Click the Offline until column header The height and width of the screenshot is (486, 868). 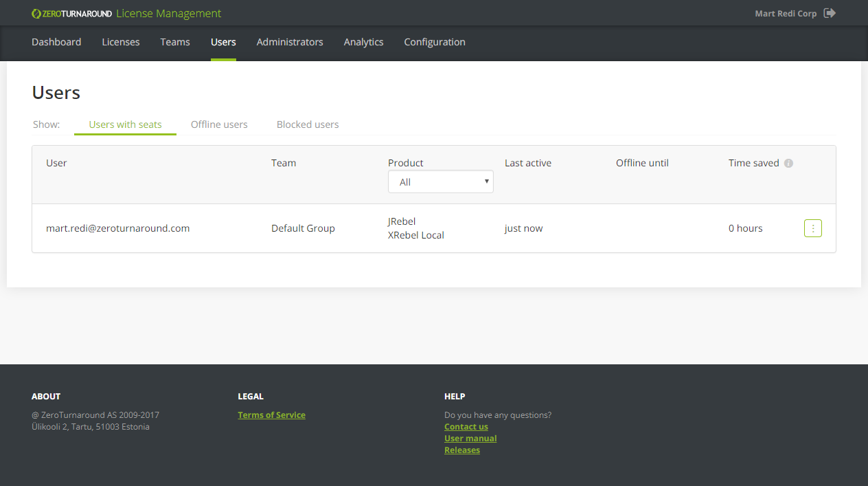coord(642,163)
